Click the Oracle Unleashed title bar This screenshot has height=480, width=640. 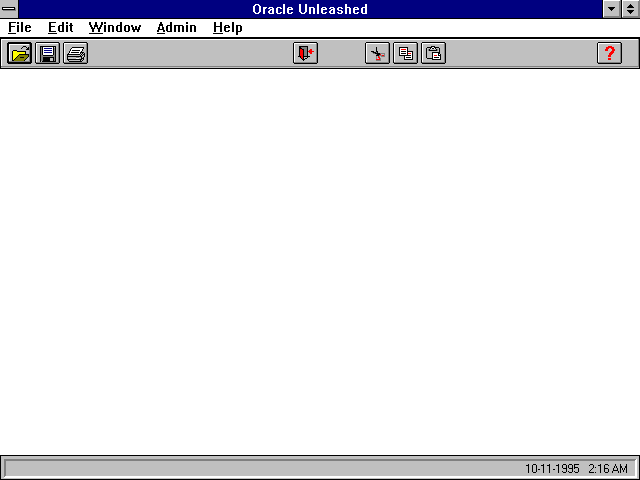(310, 9)
